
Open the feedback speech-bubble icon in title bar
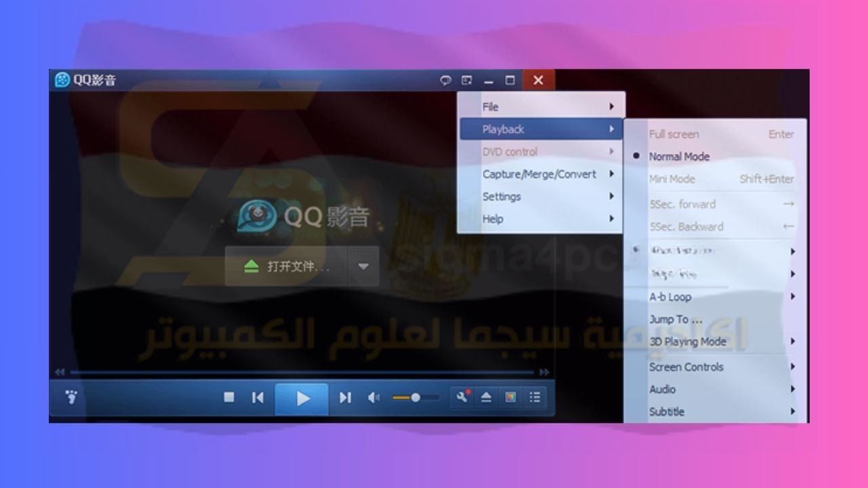(446, 80)
